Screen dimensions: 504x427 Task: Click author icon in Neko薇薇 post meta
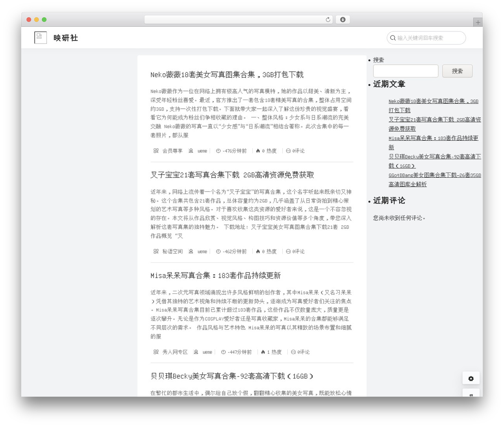191,151
